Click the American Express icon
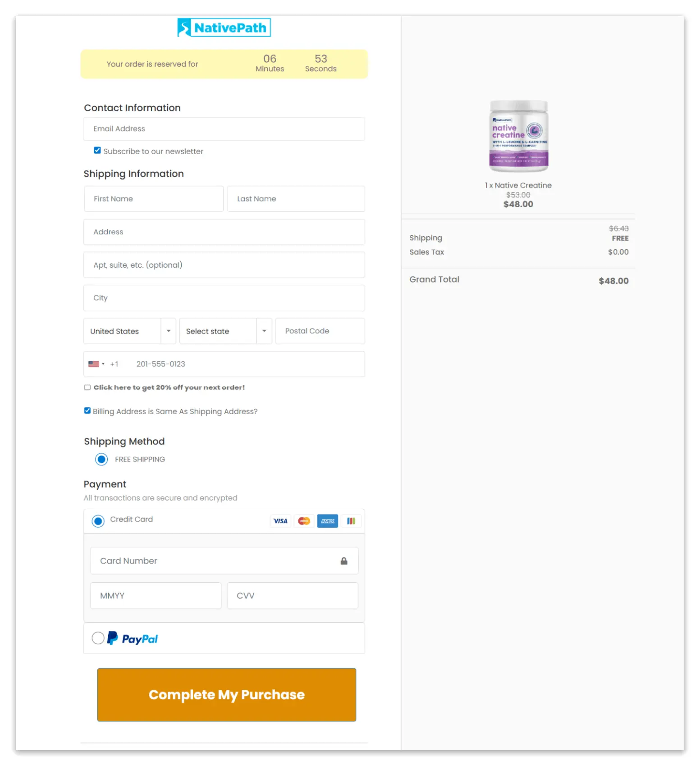Viewport: 700px width, 766px height. (x=328, y=521)
